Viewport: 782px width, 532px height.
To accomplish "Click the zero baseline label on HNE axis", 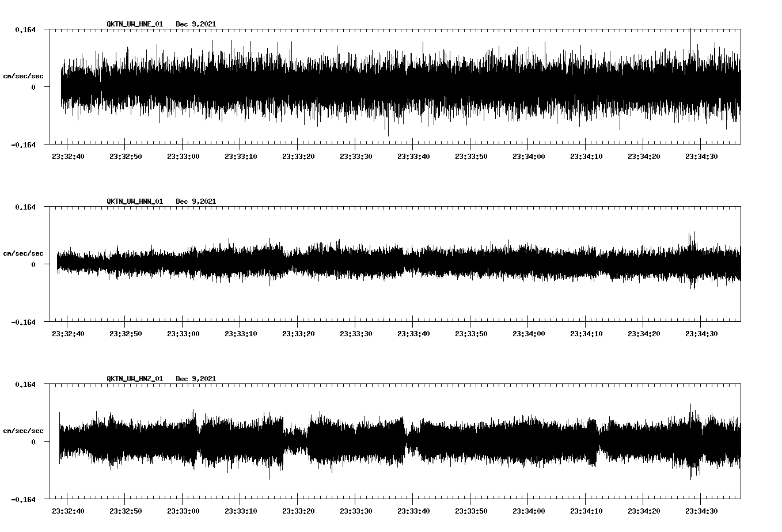I will point(33,87).
